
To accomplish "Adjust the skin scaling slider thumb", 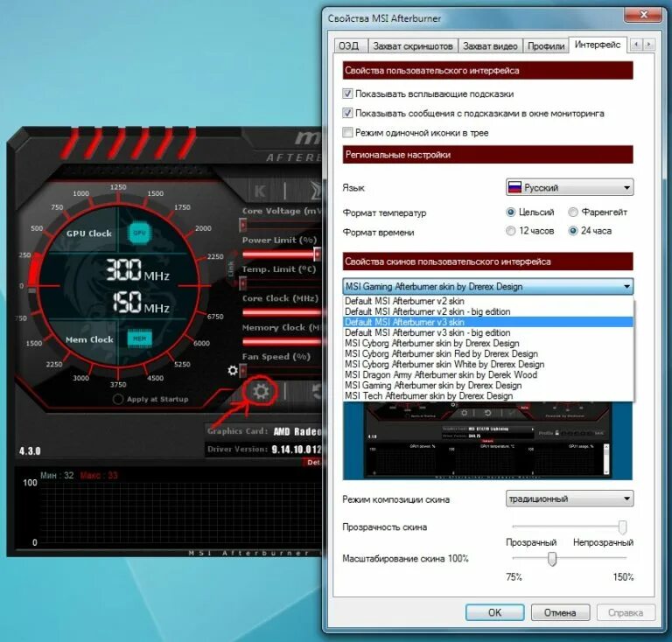I will point(552,559).
